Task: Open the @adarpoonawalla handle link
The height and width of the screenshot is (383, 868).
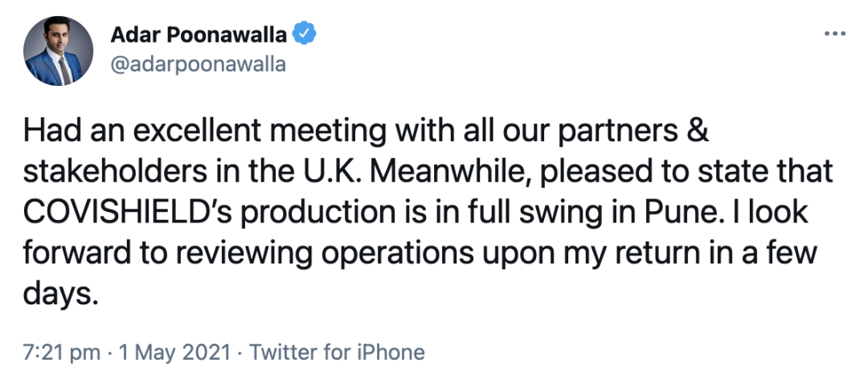Action: 197,64
